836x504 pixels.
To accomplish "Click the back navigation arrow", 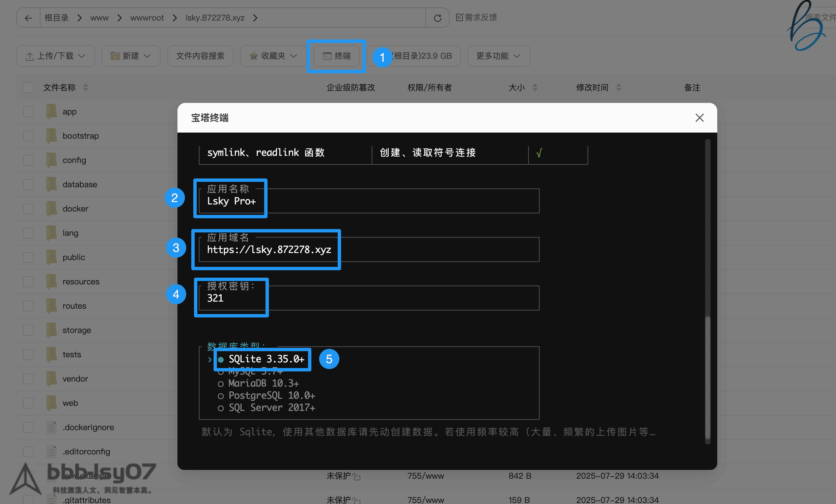I will click(x=28, y=18).
